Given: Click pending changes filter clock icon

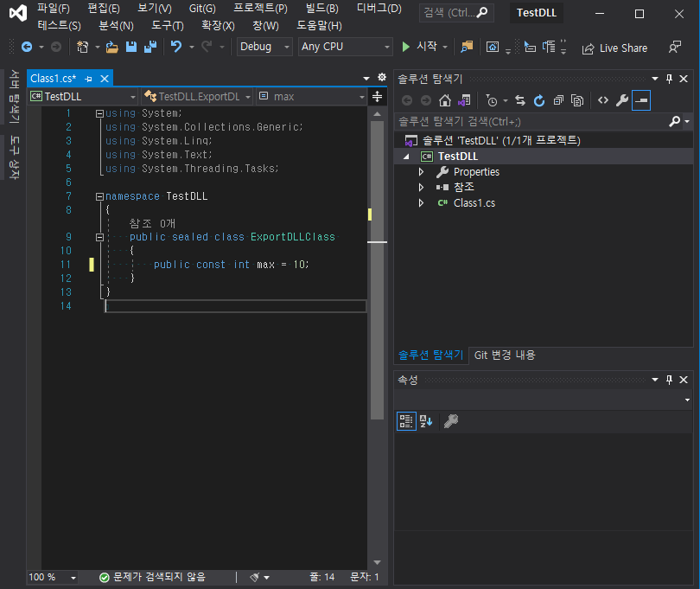Looking at the screenshot, I should [x=491, y=100].
